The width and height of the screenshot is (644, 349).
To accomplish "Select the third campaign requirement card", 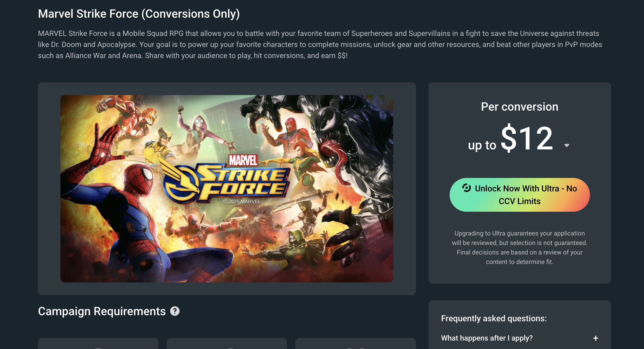I will (355, 344).
